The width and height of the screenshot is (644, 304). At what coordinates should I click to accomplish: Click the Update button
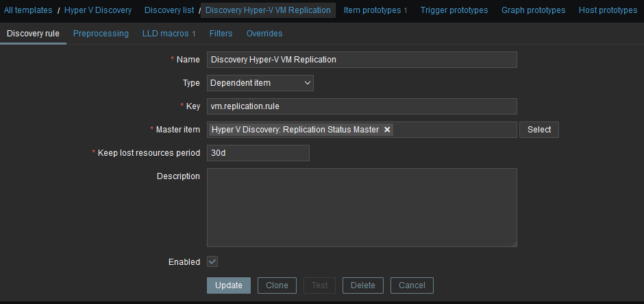point(228,285)
